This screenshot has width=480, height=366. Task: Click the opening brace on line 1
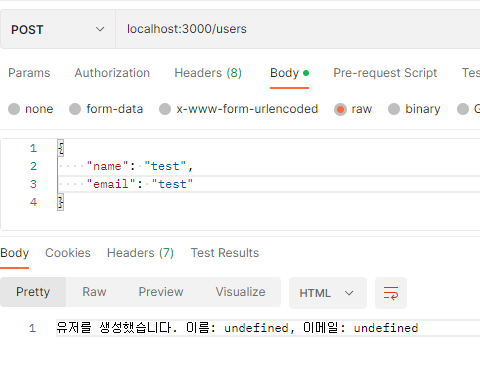[60, 148]
